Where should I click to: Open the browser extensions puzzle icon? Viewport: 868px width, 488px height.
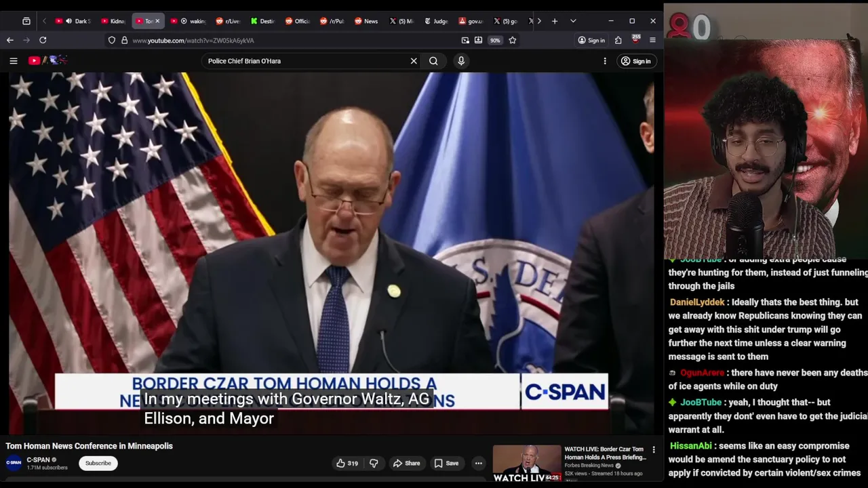[x=618, y=40]
